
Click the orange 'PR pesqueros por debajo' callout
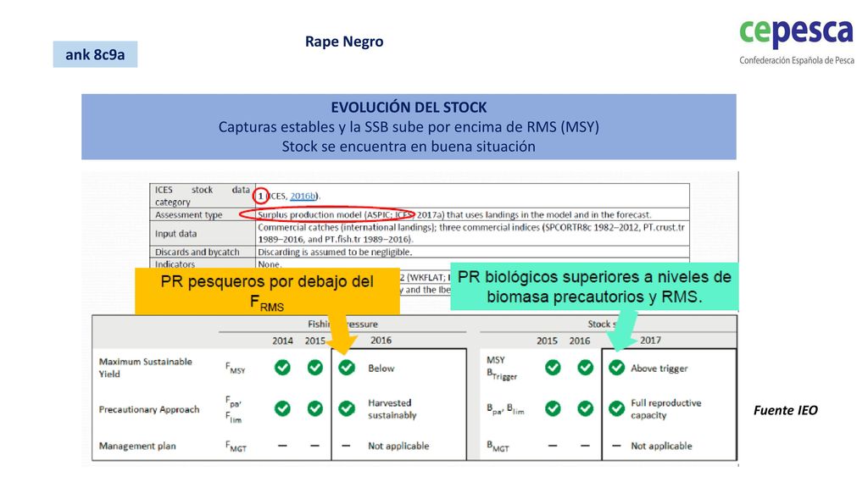tap(267, 291)
